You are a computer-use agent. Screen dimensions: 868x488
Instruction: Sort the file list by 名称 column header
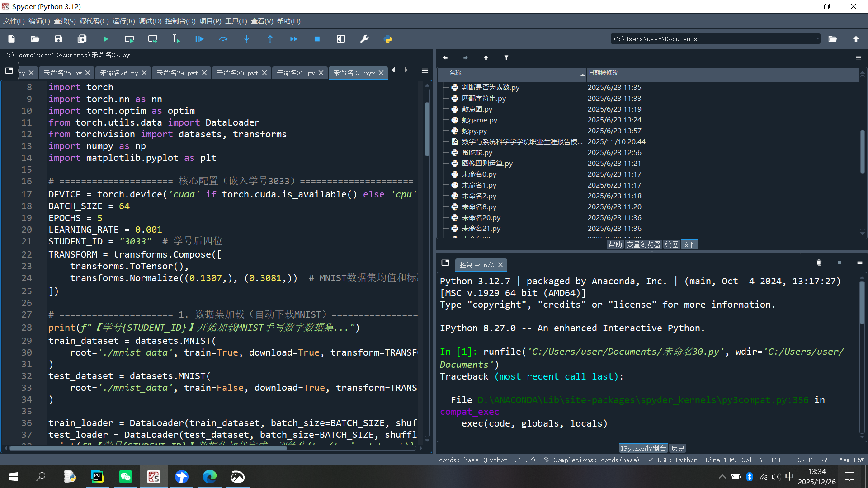[455, 73]
